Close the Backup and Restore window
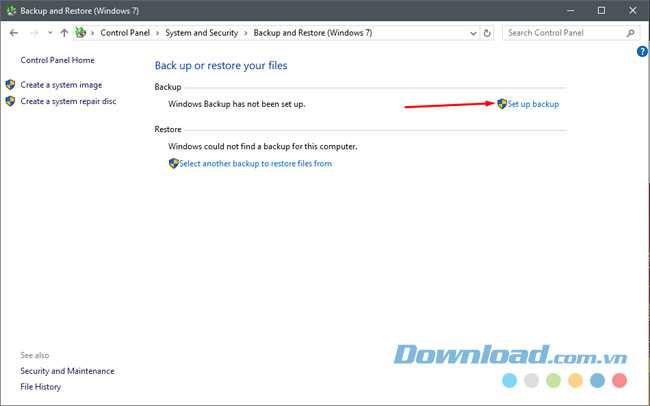 coord(633,11)
